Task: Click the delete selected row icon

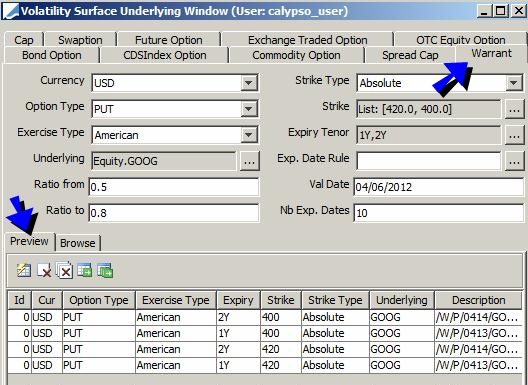Action: click(x=44, y=270)
